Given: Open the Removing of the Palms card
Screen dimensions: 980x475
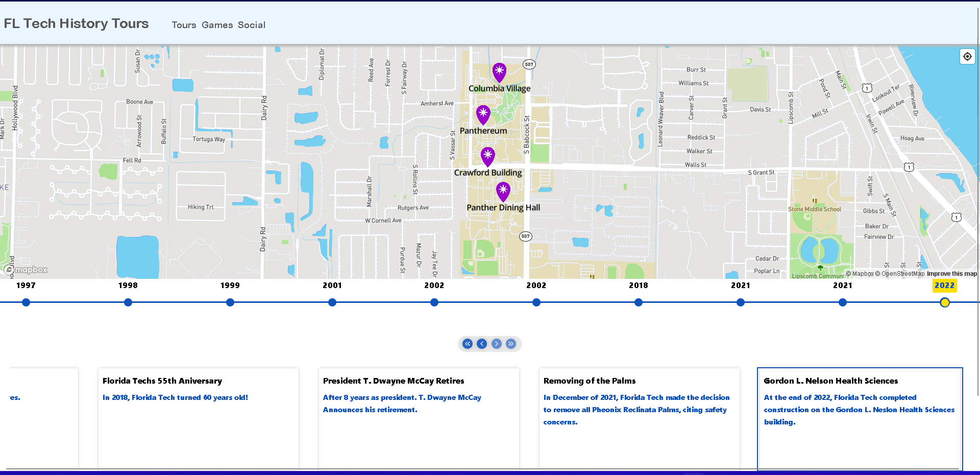Looking at the screenshot, I should point(640,418).
